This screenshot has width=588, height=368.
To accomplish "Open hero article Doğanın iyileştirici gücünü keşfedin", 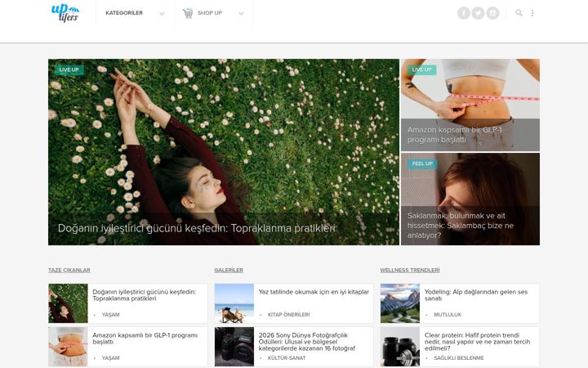I will click(x=197, y=228).
